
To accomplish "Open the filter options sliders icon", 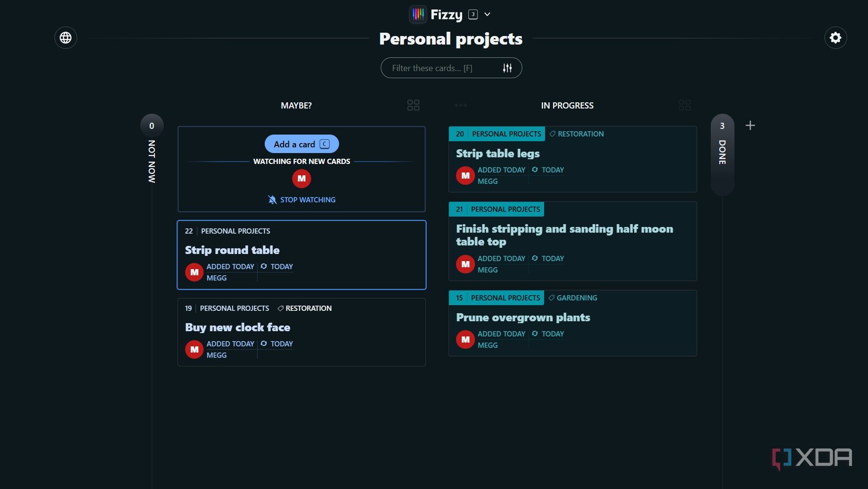I will [507, 68].
